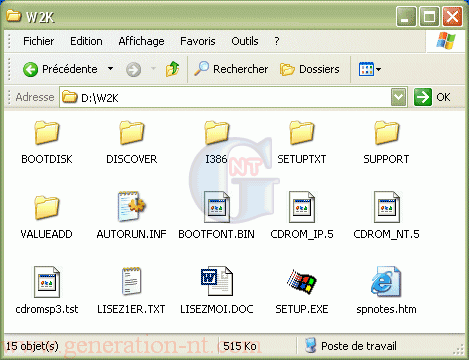Expand the Précédente history dropdown arrow
Image resolution: width=469 pixels, height=360 pixels.
pos(110,69)
